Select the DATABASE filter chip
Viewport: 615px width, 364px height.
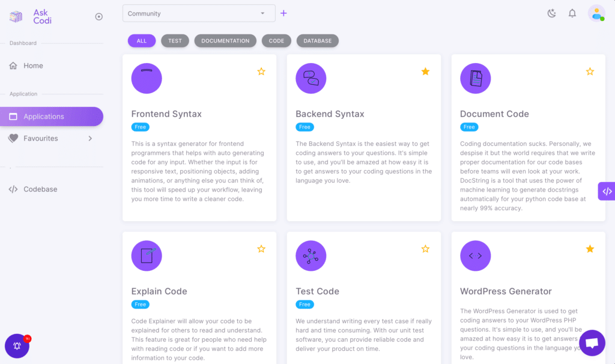(x=317, y=41)
